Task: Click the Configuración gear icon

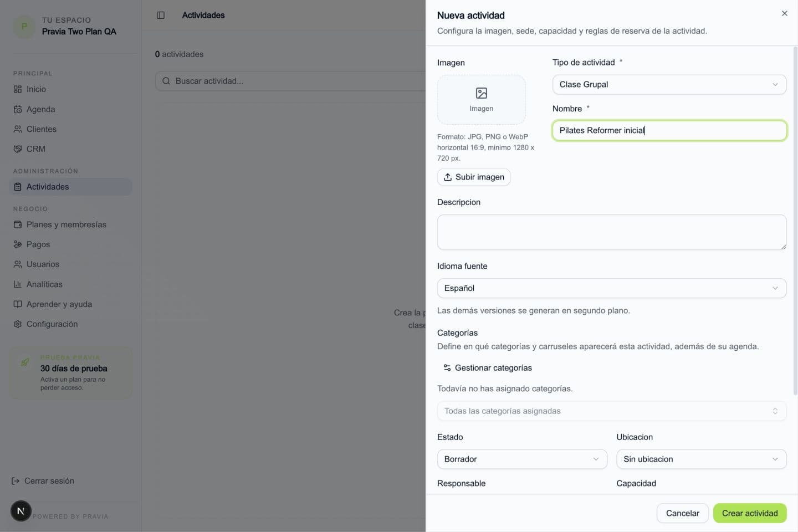Action: (x=18, y=324)
